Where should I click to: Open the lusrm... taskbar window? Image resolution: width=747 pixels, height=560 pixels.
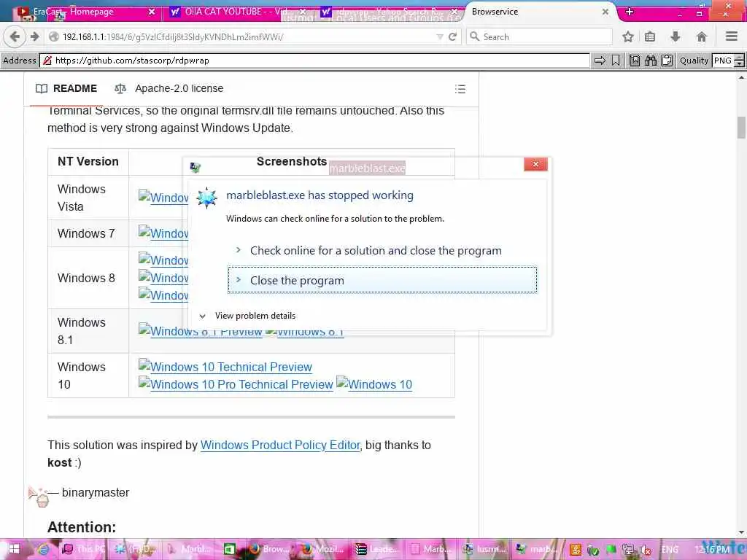coord(484,550)
